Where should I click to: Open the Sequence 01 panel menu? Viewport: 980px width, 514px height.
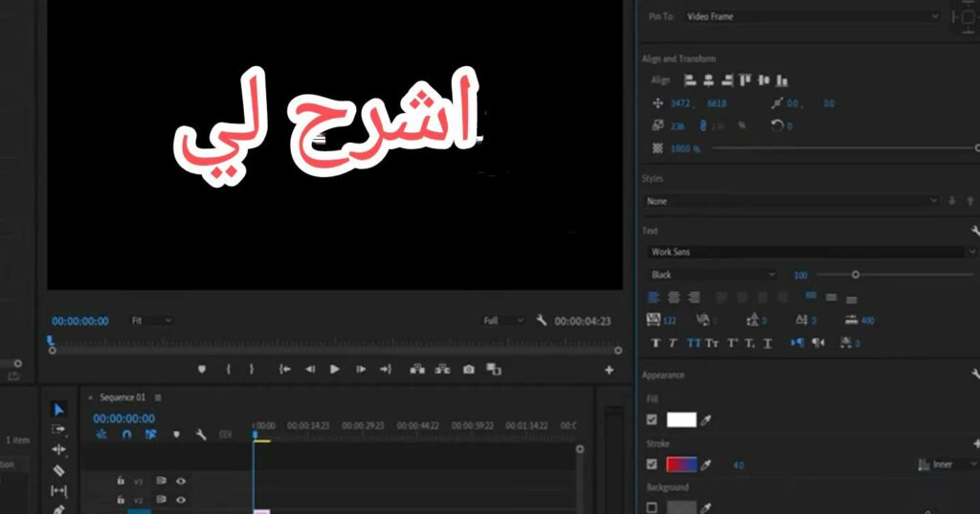click(x=158, y=397)
